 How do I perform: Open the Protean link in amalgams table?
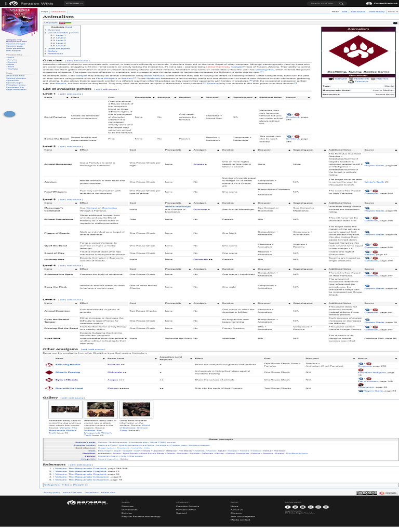coord(112,388)
